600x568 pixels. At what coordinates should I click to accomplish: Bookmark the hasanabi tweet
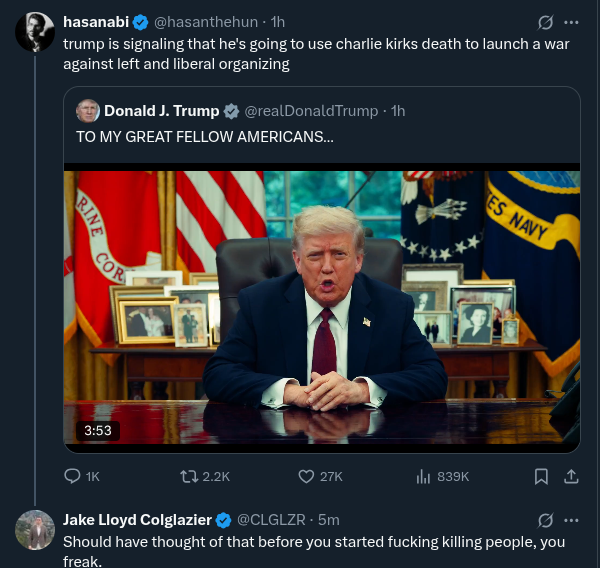pyautogui.click(x=541, y=477)
